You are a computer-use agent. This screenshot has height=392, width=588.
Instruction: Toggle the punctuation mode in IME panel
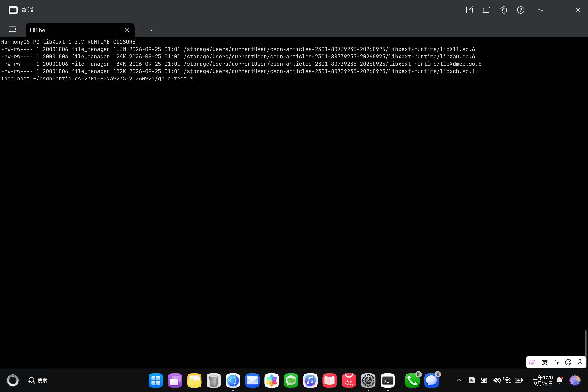(x=557, y=362)
